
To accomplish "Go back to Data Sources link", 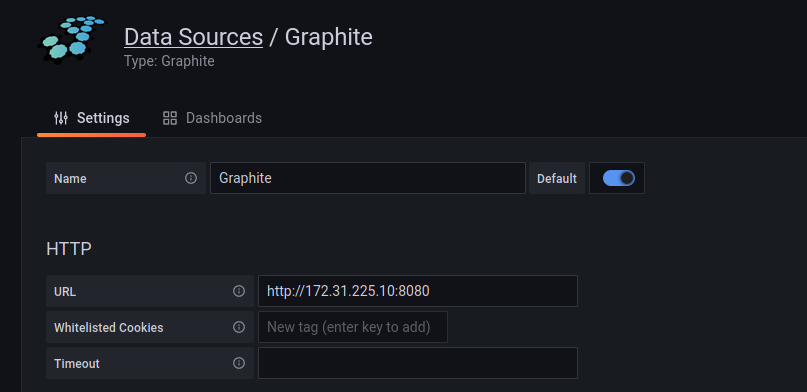I will click(x=194, y=37).
